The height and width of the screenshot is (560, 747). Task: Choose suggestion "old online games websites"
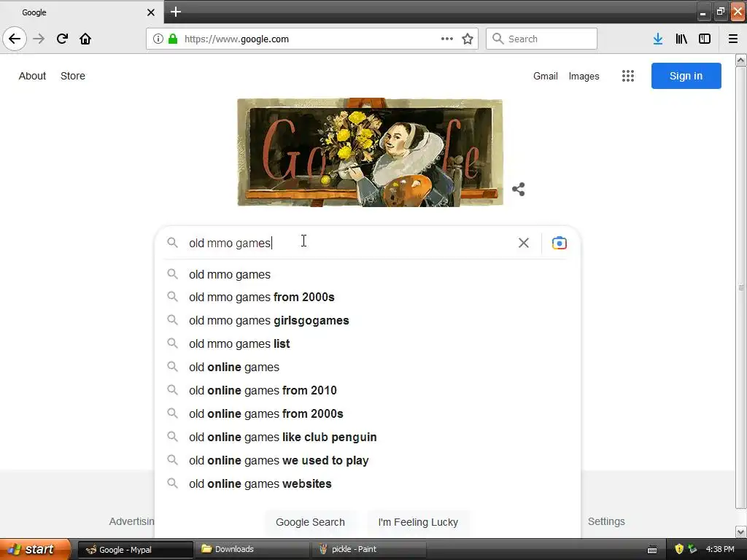pos(368,484)
